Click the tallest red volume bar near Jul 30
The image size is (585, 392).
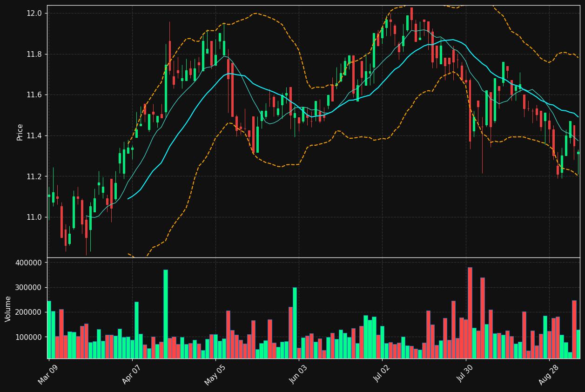tap(470, 313)
